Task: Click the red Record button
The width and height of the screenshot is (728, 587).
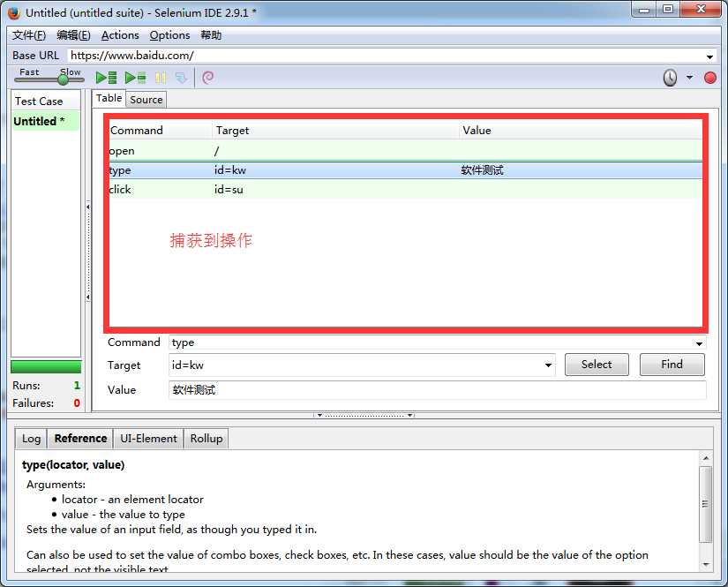Action: pos(709,78)
